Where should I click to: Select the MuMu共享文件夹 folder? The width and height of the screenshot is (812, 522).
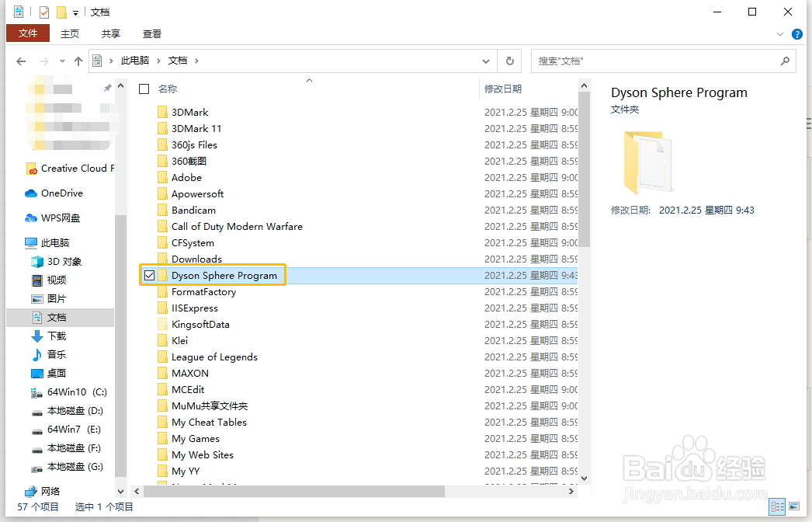[x=210, y=406]
